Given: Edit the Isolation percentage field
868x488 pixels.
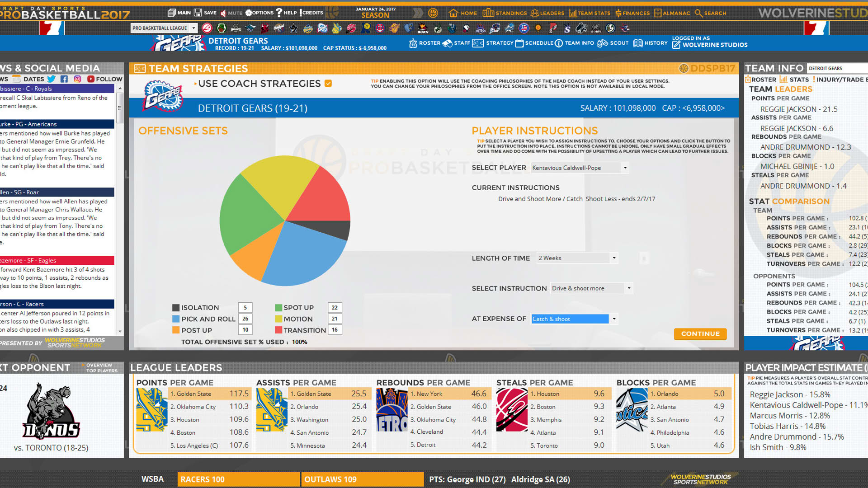Looking at the screenshot, I should [245, 308].
